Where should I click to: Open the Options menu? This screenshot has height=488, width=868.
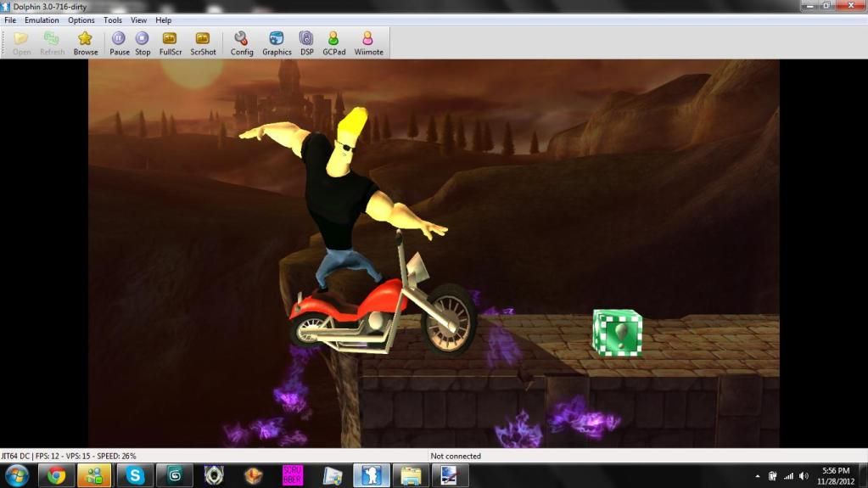81,20
